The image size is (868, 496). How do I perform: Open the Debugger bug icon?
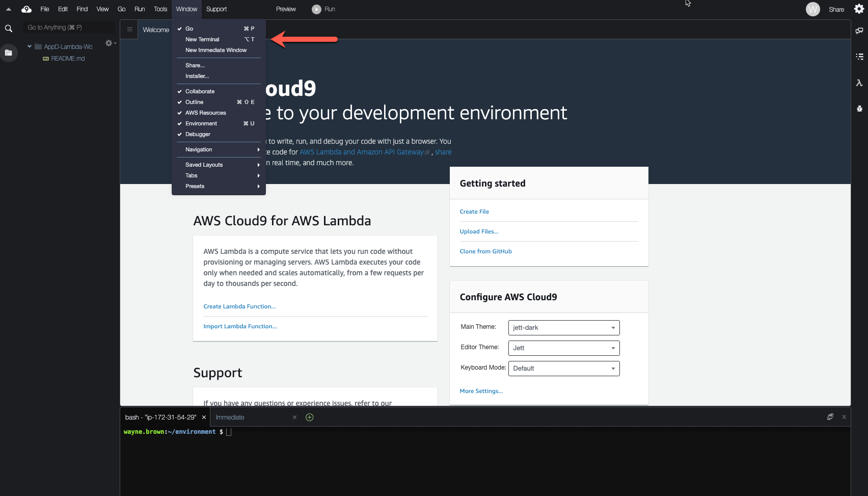point(859,109)
